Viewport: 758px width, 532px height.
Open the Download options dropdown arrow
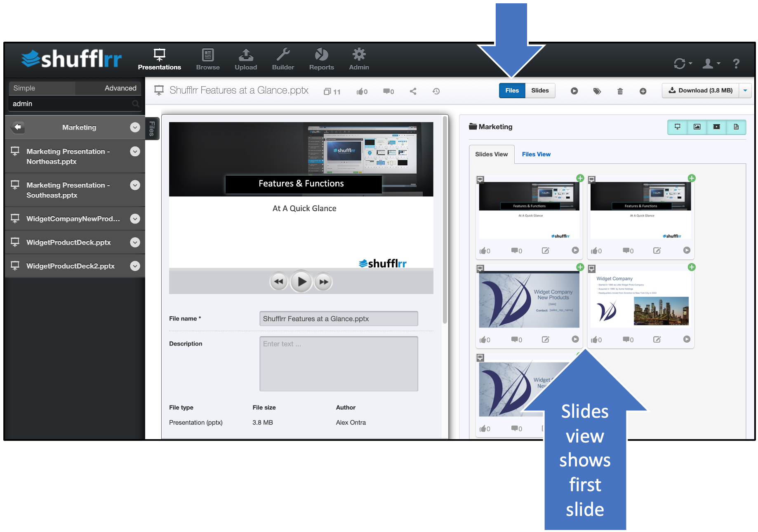[x=745, y=90]
